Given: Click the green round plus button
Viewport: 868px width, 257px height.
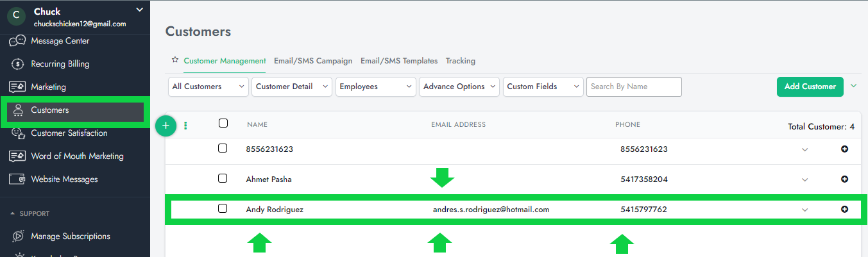Looking at the screenshot, I should 166,126.
